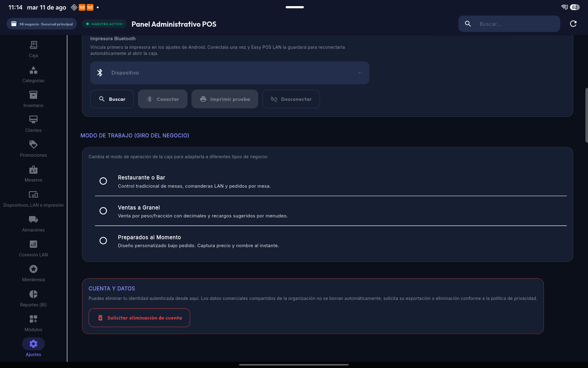Click Solicitar eliminación de cuenta button

[x=139, y=318]
